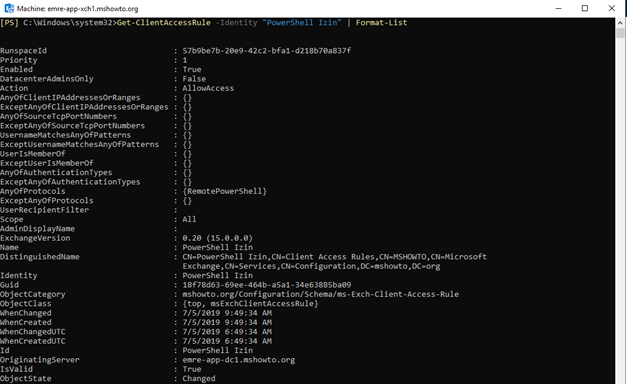Click the WhenCreatedUTC timestamp value
627x384 pixels.
pyautogui.click(x=227, y=341)
